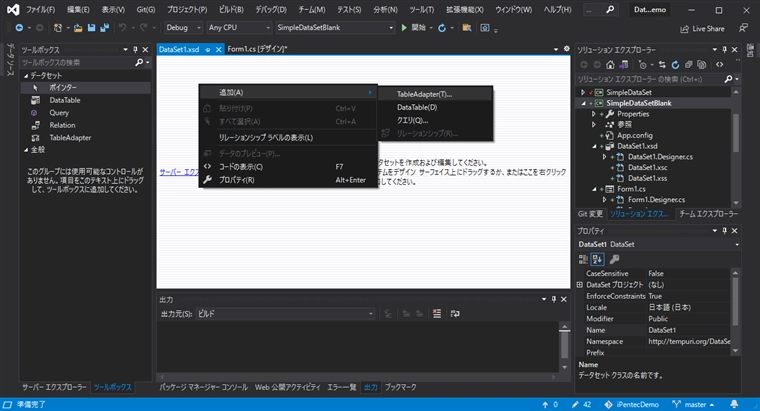Click the restart/refresh icon beside the start button

(x=442, y=28)
